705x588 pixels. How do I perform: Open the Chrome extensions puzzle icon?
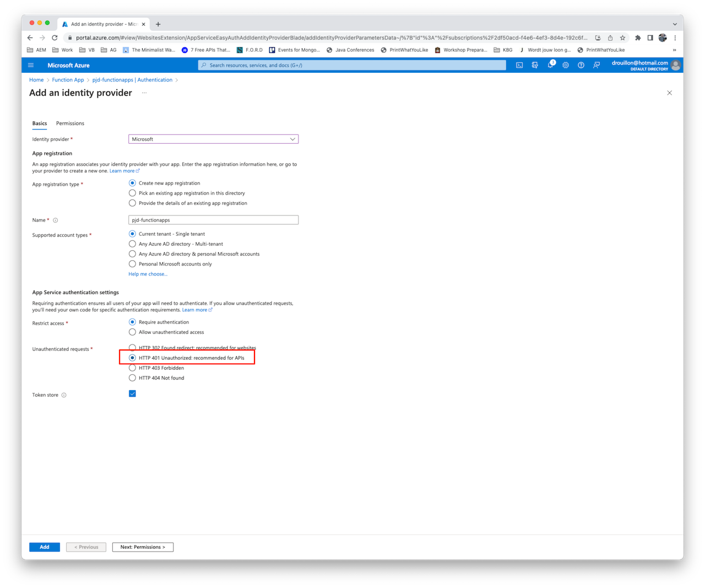[638, 38]
